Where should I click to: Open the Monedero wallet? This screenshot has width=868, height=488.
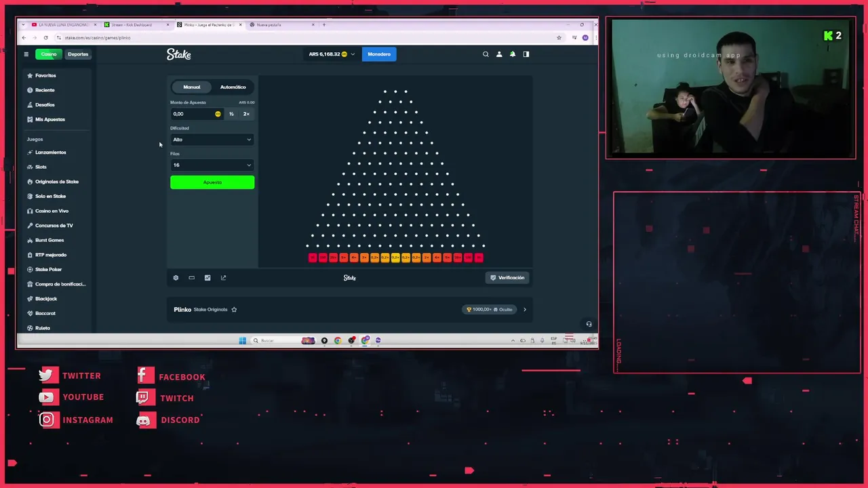[x=379, y=54]
